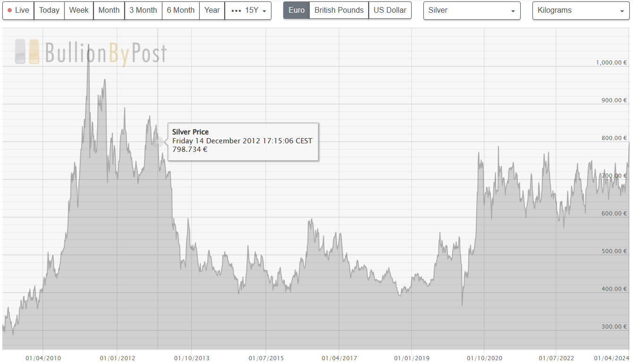
Task: Select the Month time range
Action: (x=109, y=10)
